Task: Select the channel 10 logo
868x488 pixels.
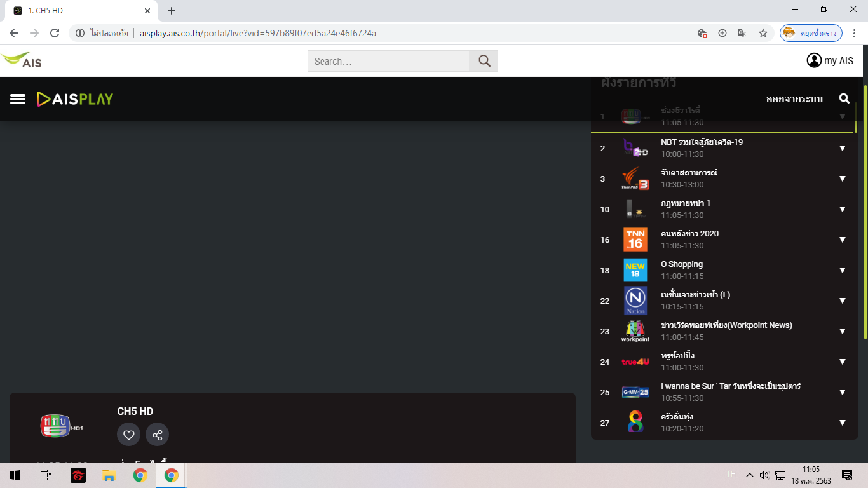Action: pos(635,209)
